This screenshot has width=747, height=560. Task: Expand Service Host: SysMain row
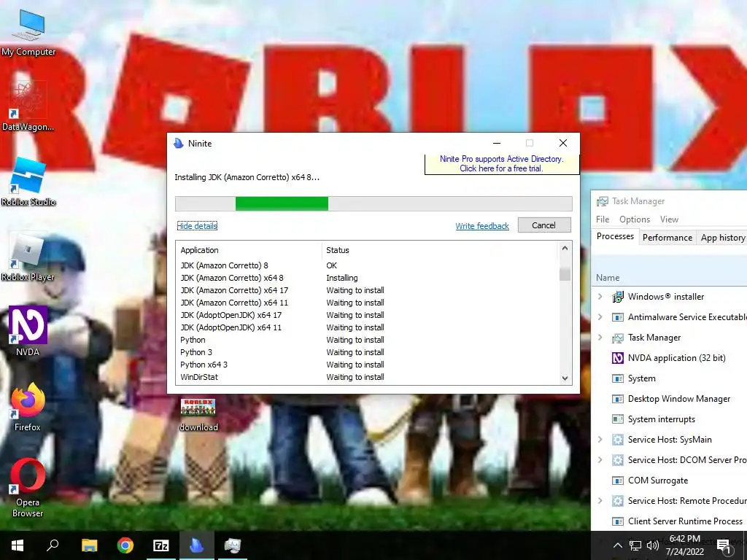coord(600,440)
